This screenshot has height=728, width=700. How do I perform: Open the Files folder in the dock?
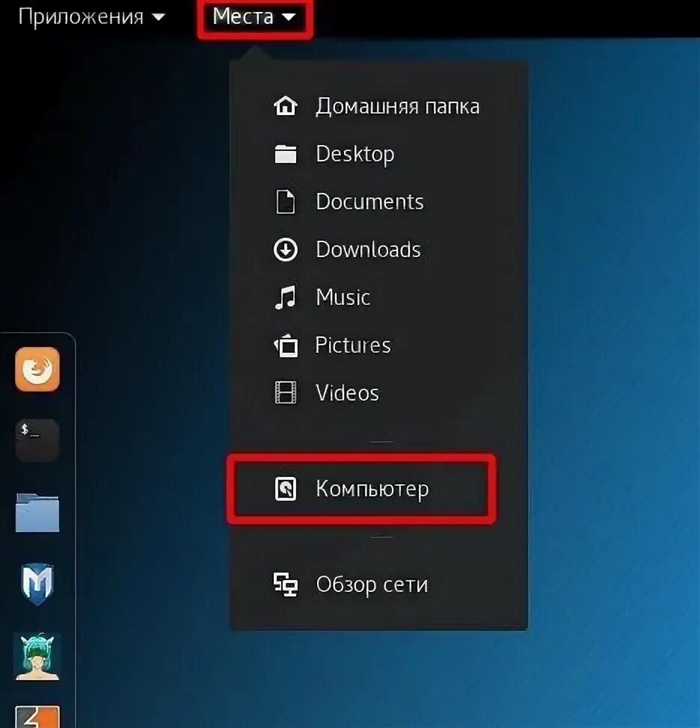click(37, 513)
